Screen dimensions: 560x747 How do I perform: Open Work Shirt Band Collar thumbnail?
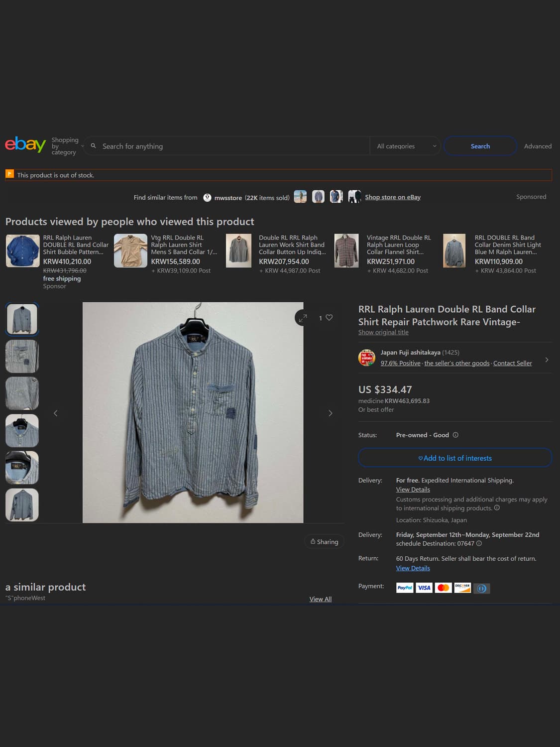point(238,251)
